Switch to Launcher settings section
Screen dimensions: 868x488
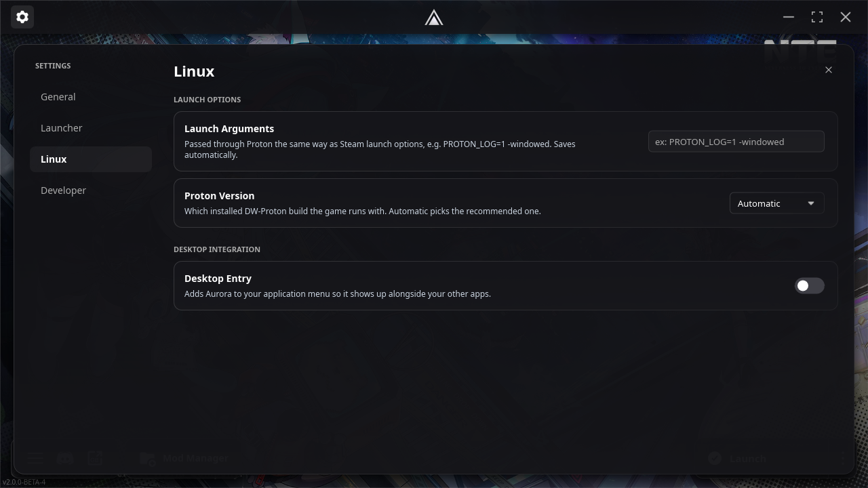pos(91,128)
